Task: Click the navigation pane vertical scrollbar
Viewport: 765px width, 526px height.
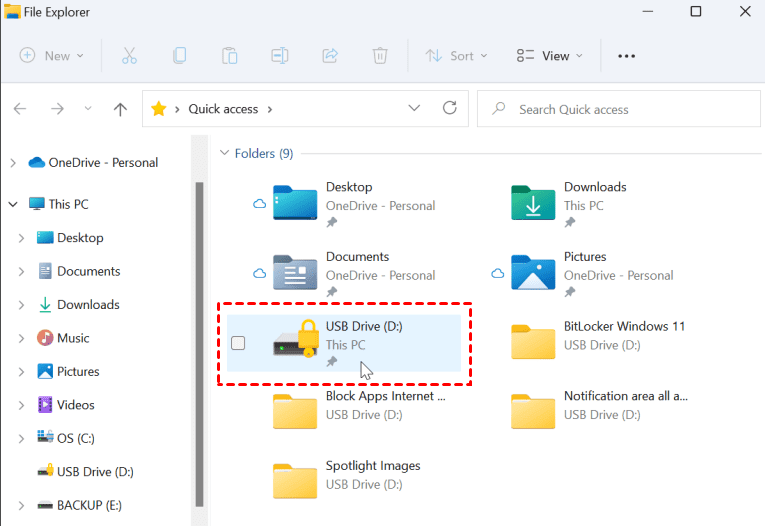Action: [x=199, y=340]
